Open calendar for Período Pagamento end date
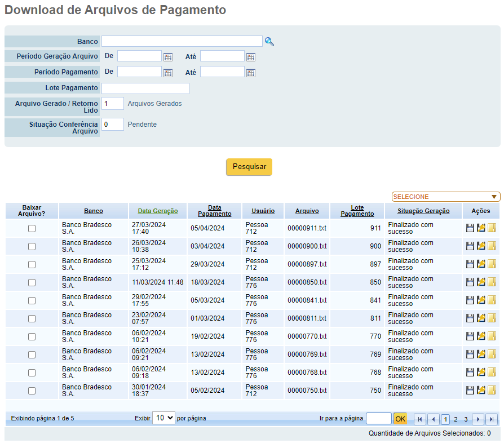Screen dimensions: 504x448 [251, 73]
